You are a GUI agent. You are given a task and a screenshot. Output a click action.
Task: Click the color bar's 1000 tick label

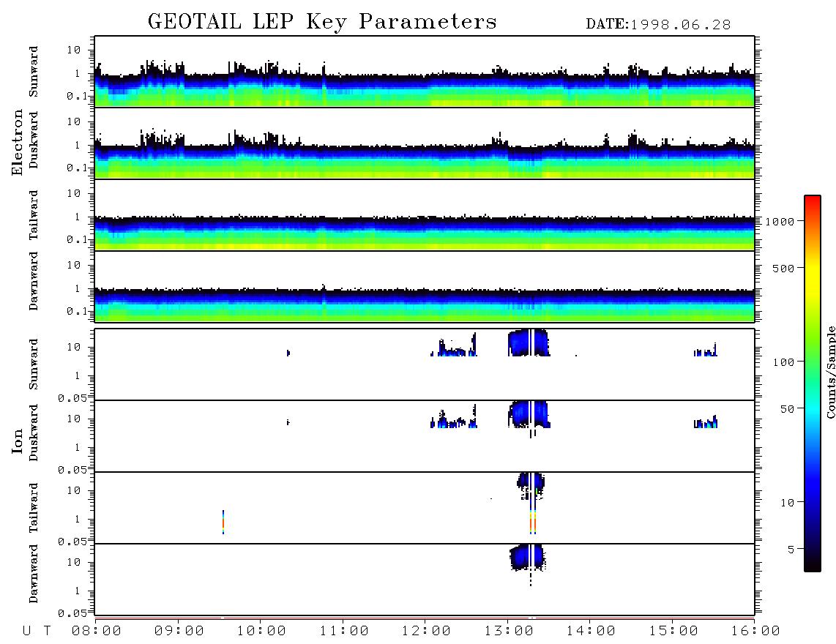tap(780, 222)
